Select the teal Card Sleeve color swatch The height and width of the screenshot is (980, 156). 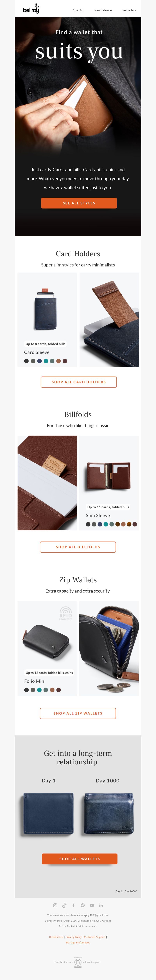(x=46, y=361)
